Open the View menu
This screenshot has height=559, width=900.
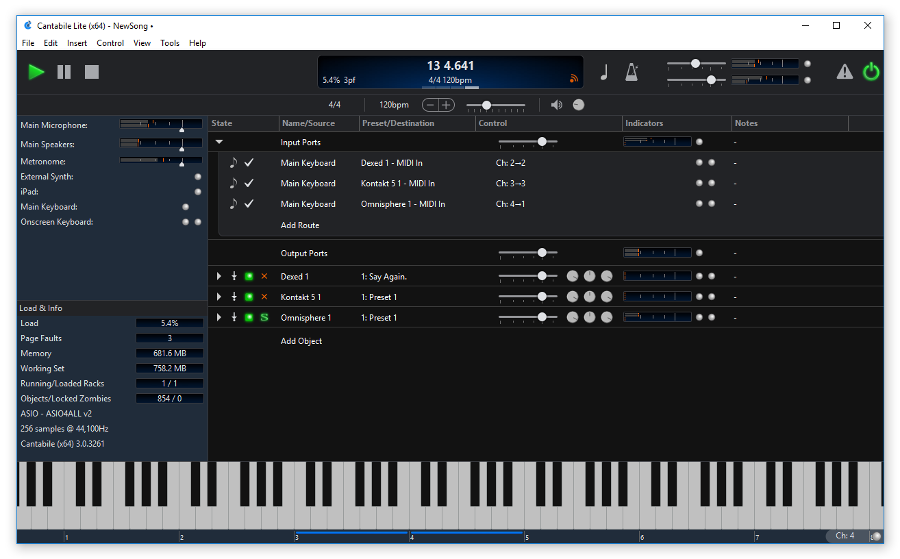142,43
